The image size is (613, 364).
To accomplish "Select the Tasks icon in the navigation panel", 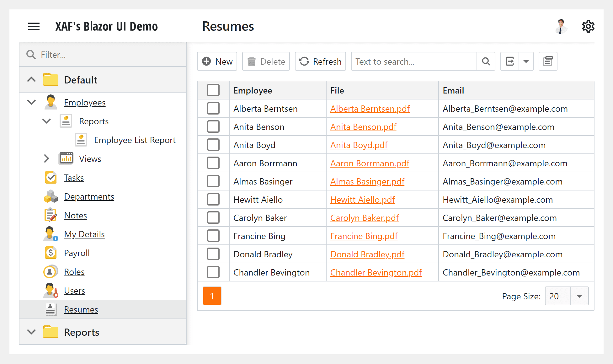I will coord(51,177).
